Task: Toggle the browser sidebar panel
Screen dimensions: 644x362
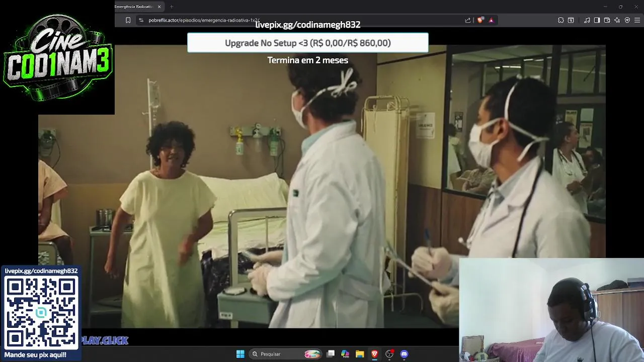Action: [x=597, y=20]
